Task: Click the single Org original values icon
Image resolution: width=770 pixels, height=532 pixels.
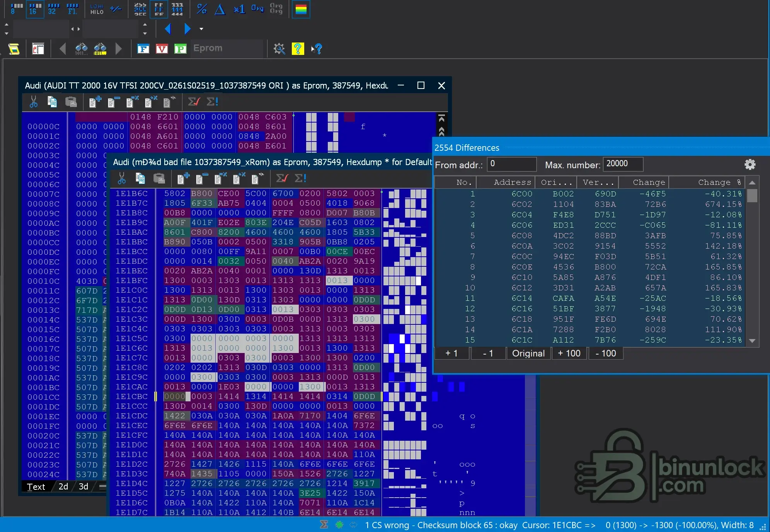Action: [x=257, y=9]
